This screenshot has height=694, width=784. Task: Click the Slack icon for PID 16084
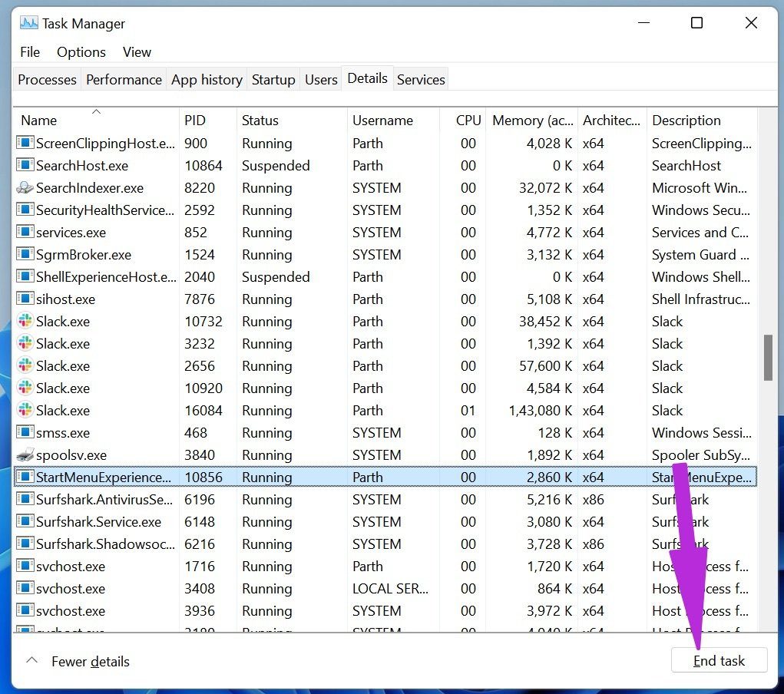[x=25, y=411]
